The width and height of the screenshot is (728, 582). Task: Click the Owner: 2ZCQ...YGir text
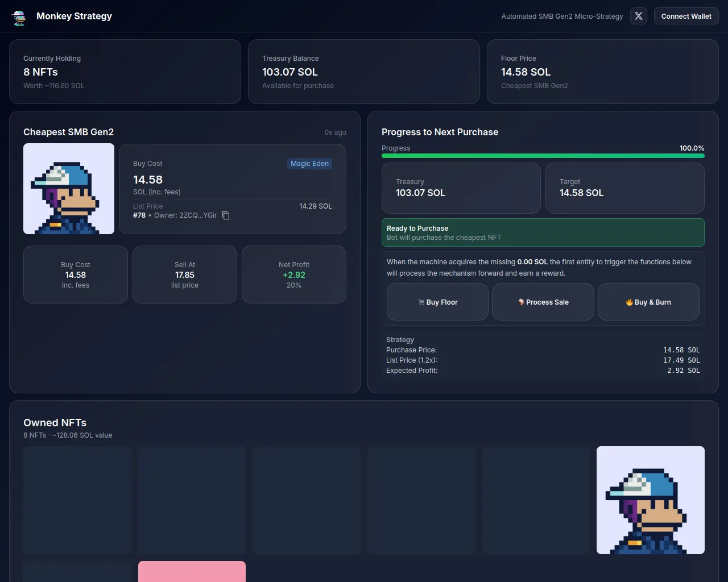point(185,215)
